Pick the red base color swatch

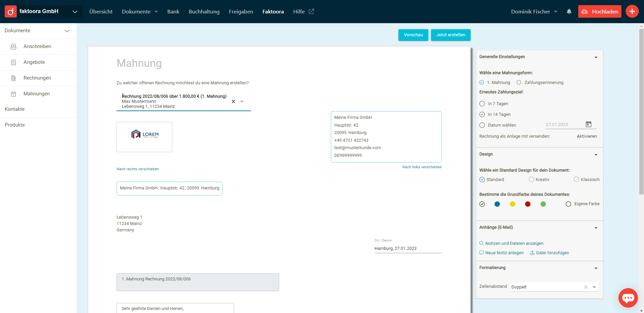point(528,204)
